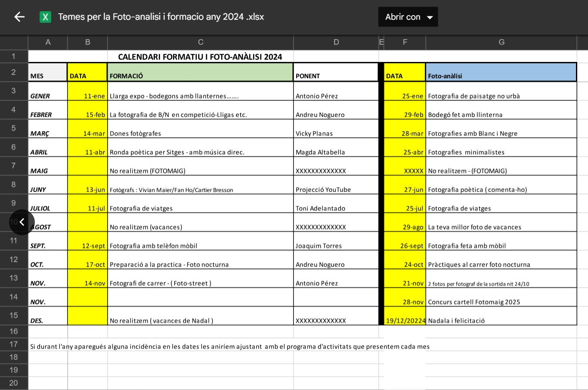Image resolution: width=588 pixels, height=390 pixels.
Task: Click the 'MES' header cell
Action: click(48, 72)
